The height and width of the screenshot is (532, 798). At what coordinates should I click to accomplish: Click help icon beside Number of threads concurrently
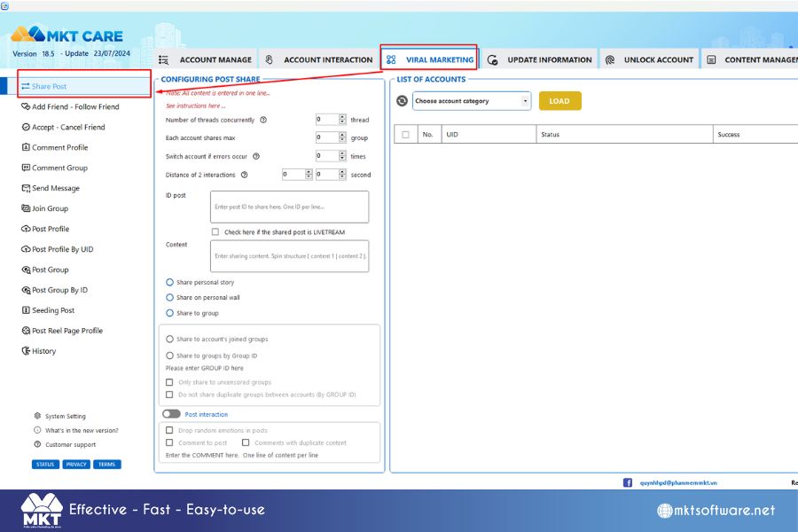coord(263,120)
